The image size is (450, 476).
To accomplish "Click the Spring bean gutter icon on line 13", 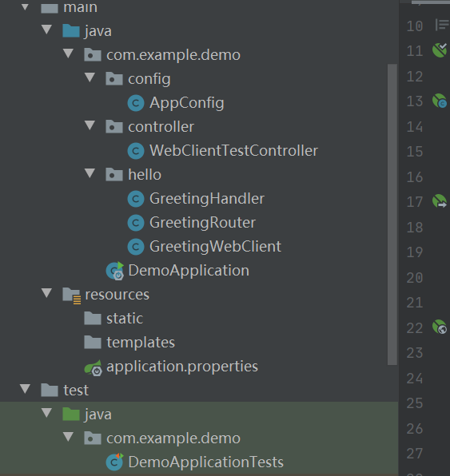I will (440, 101).
